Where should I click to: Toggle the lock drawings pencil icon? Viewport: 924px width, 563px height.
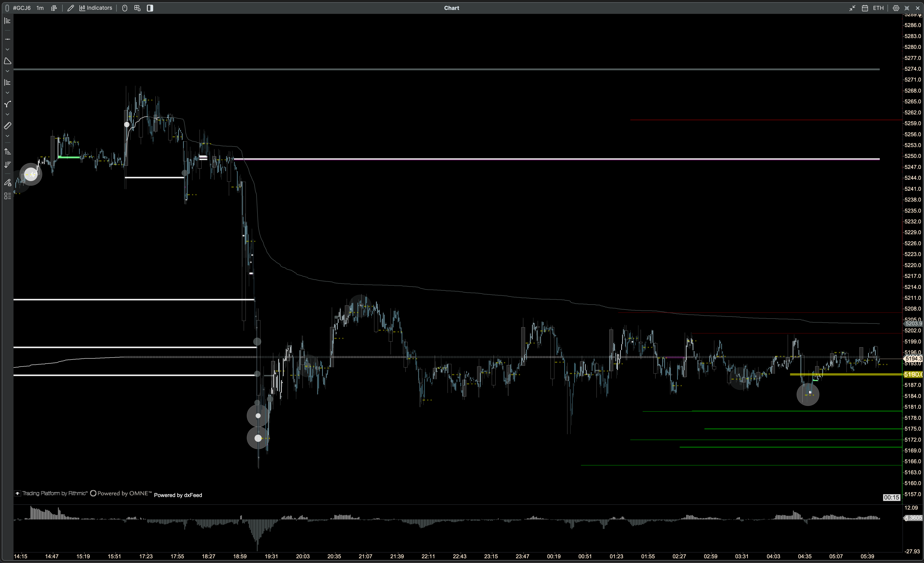7,183
